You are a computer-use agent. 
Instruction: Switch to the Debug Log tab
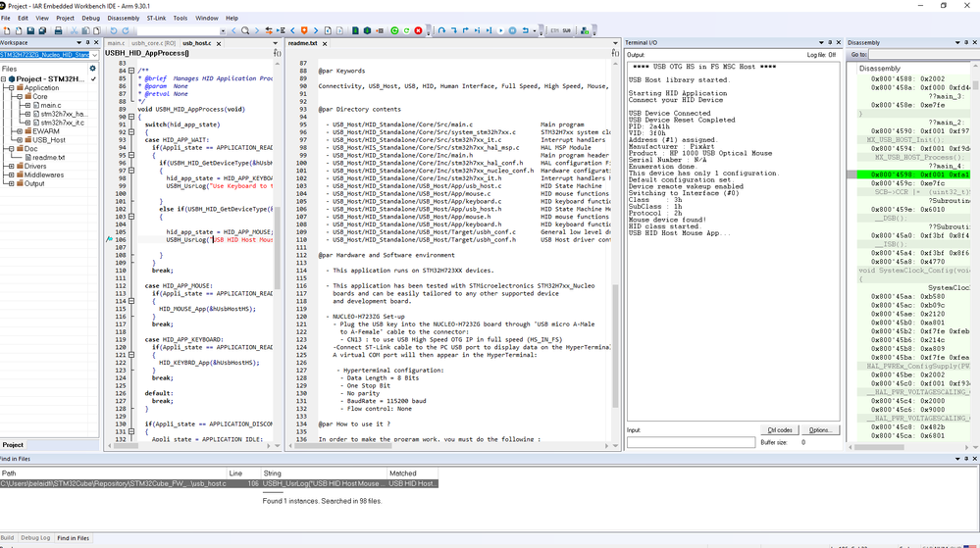(35, 538)
